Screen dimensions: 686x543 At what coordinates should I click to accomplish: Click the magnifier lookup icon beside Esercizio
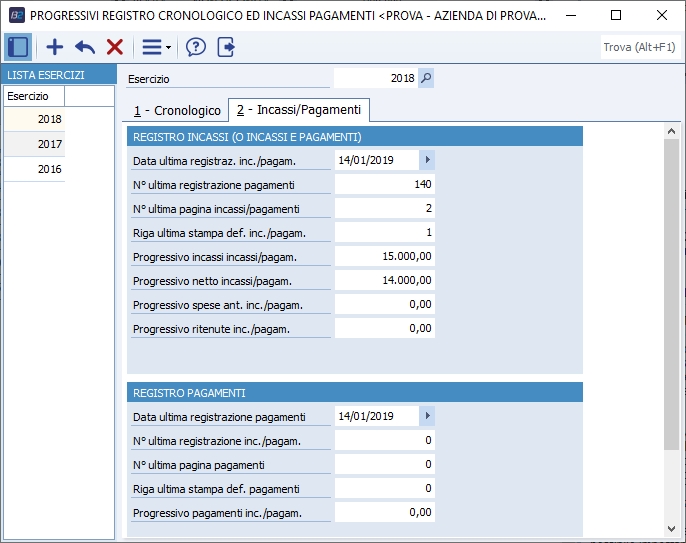[426, 79]
